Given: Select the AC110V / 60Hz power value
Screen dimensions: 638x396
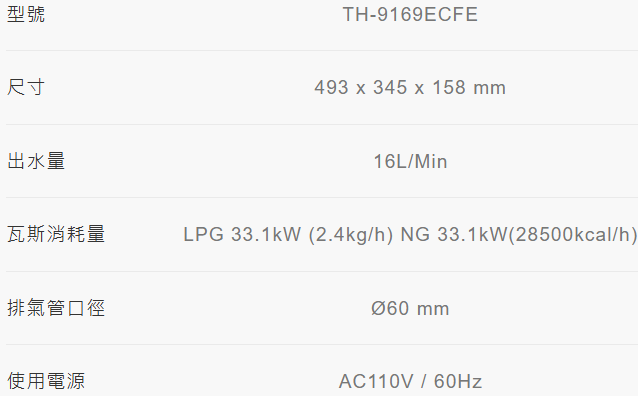Looking at the screenshot, I should pos(410,382).
